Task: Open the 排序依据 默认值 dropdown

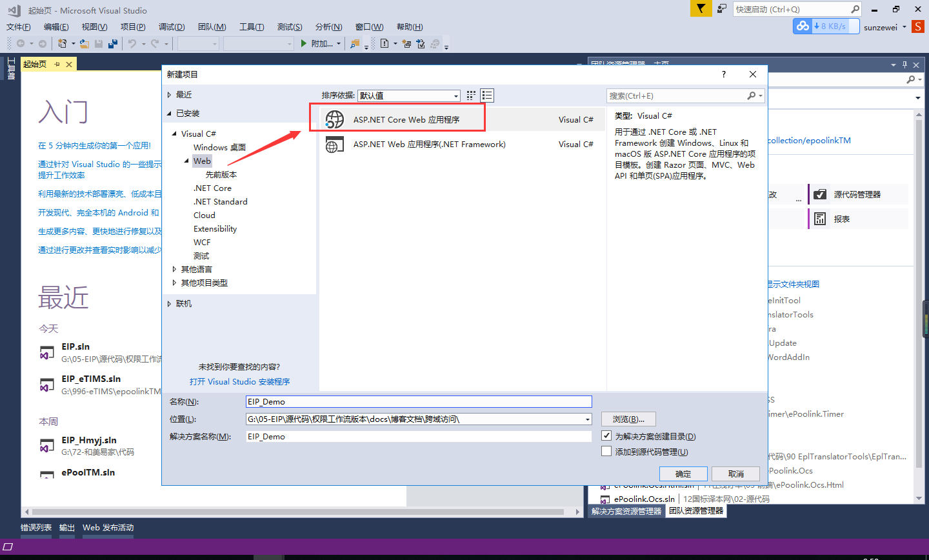Action: coord(409,95)
